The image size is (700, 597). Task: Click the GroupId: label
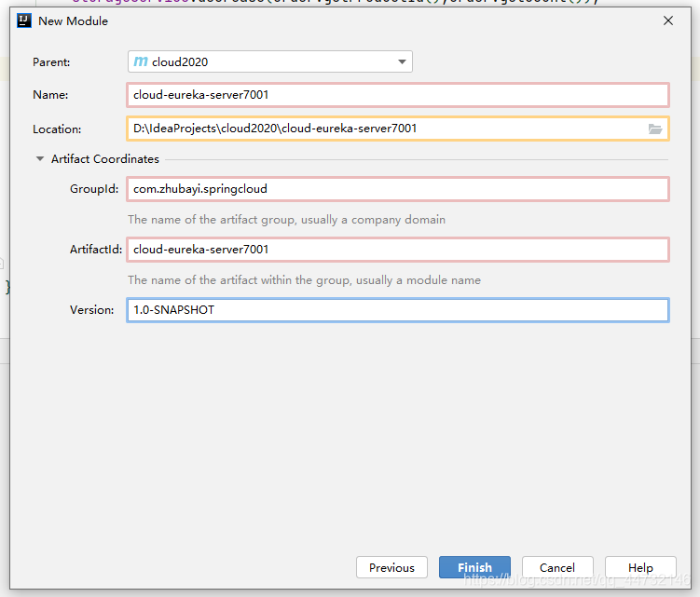tap(94, 189)
